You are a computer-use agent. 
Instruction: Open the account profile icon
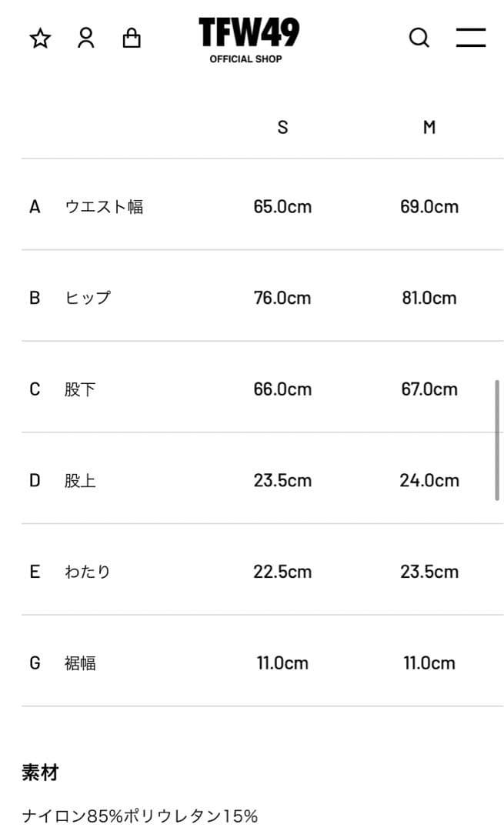[85, 37]
